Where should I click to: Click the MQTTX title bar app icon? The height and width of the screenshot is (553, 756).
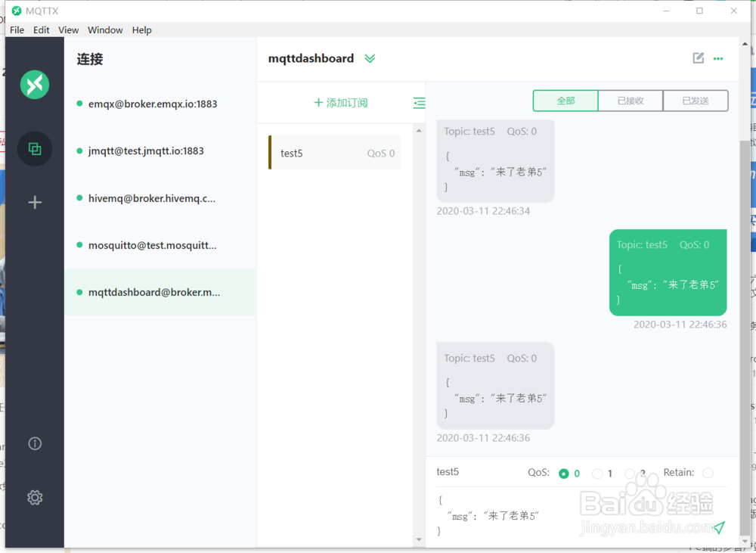tap(17, 11)
